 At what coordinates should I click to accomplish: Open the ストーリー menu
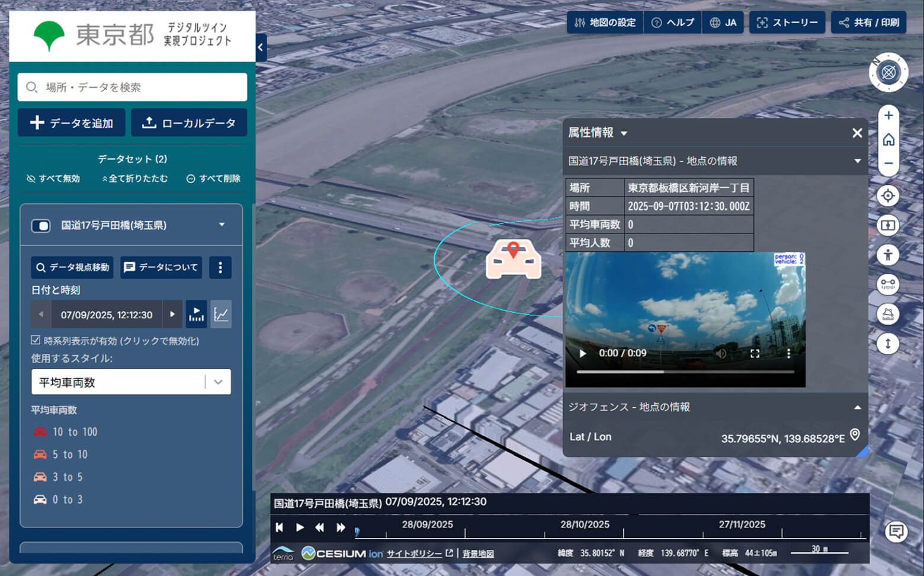[787, 23]
